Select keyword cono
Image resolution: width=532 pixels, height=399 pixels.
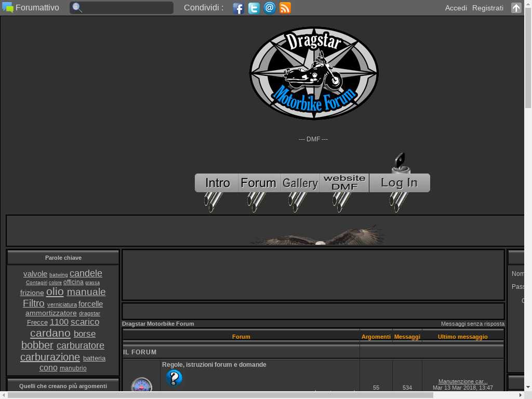pos(48,367)
